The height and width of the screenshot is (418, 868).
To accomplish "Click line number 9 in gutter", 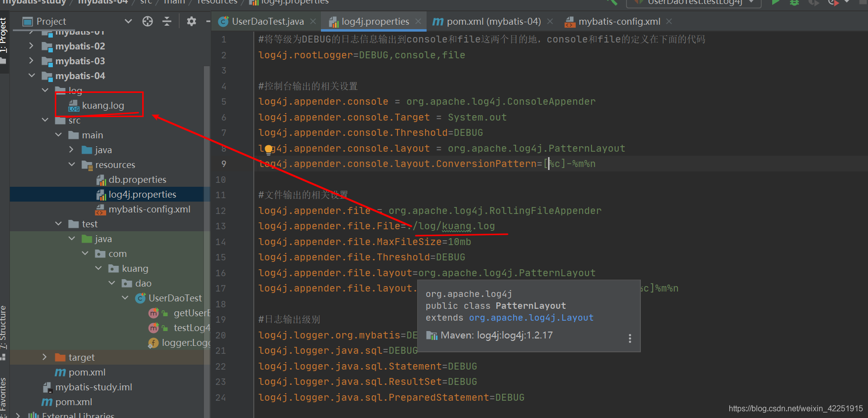I will (224, 164).
